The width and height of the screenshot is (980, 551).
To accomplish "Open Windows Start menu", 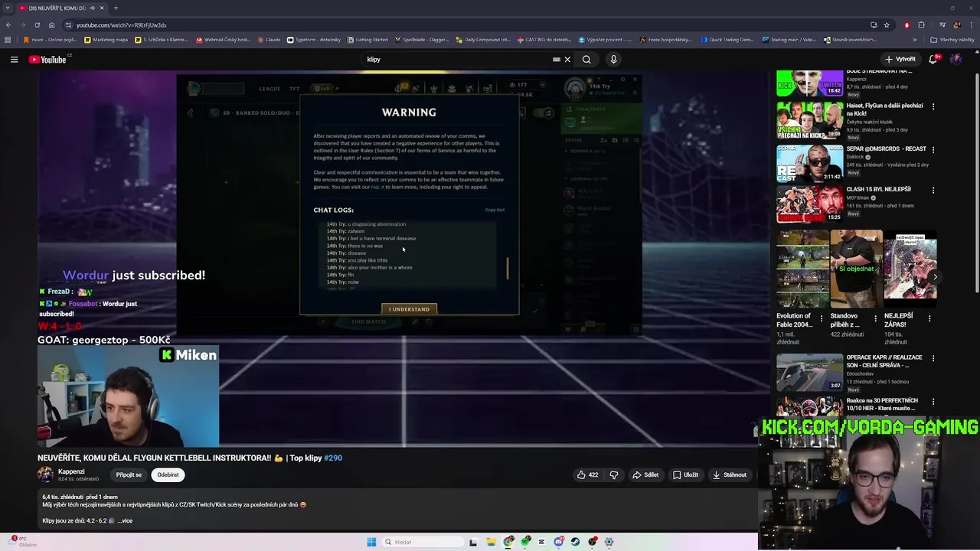I will (x=371, y=542).
